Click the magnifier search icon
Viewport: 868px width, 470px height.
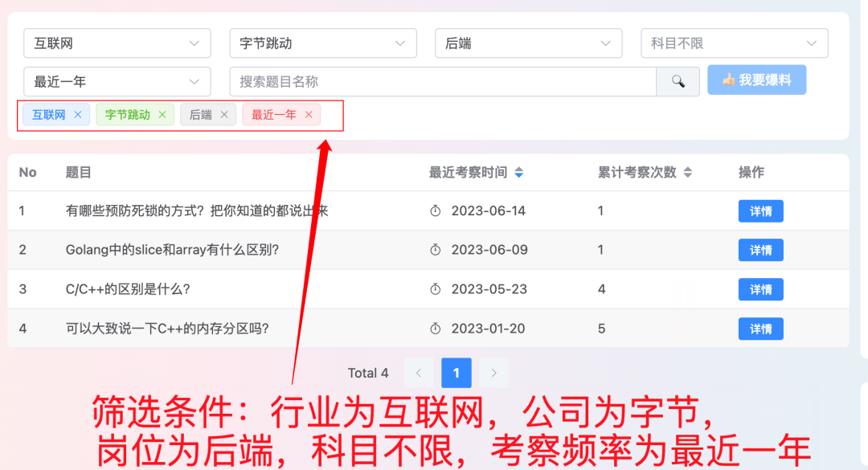click(678, 81)
